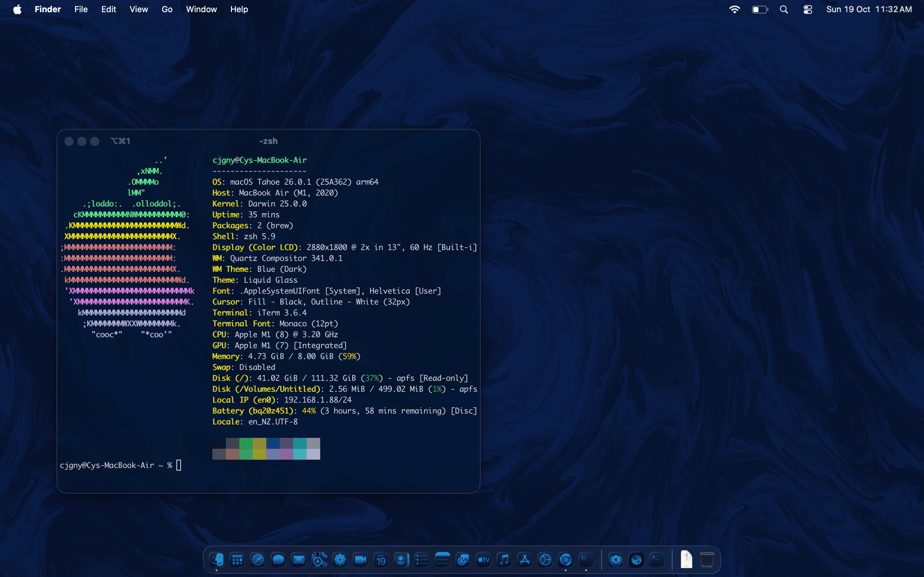
Task: Show battery status in menu bar
Action: (x=759, y=10)
